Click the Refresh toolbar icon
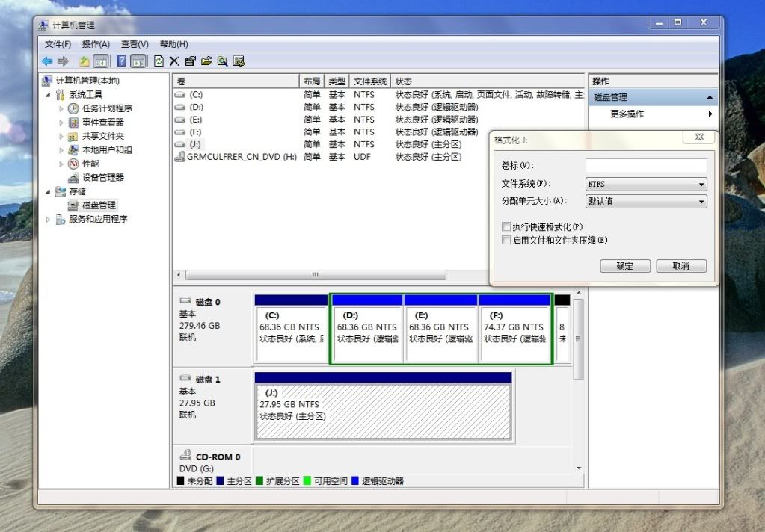 click(159, 61)
